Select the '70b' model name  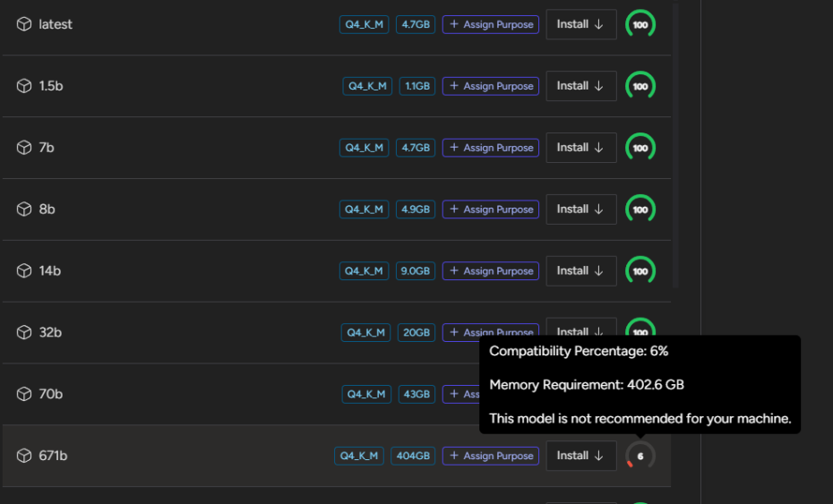(51, 394)
